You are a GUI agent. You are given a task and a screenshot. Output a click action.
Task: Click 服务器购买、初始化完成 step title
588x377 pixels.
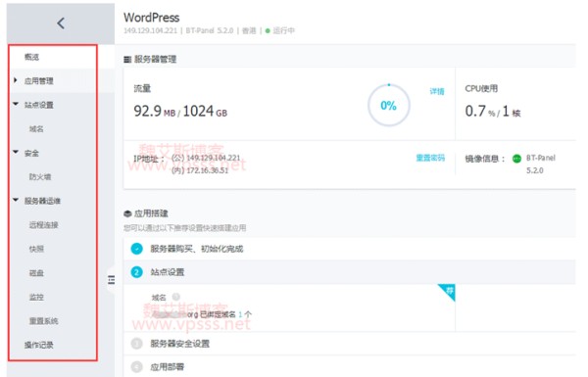click(197, 249)
